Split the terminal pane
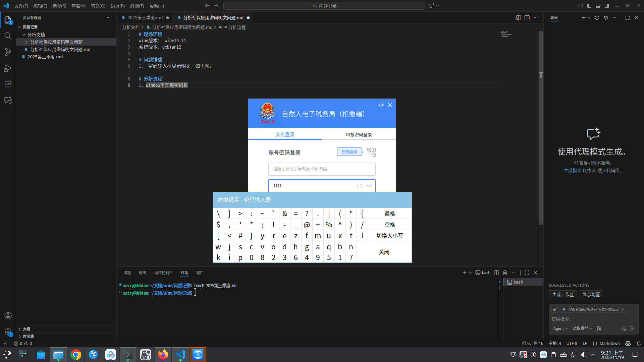 (496, 273)
